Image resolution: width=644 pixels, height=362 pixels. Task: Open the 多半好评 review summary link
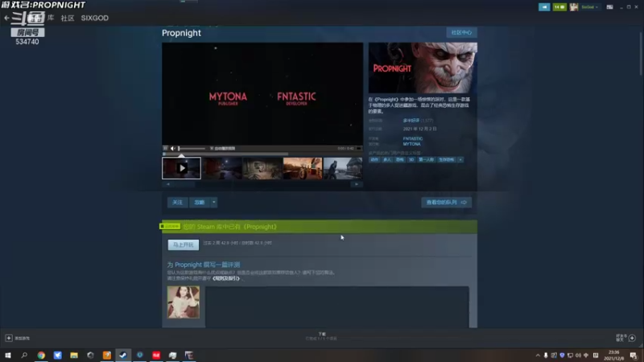(x=411, y=121)
